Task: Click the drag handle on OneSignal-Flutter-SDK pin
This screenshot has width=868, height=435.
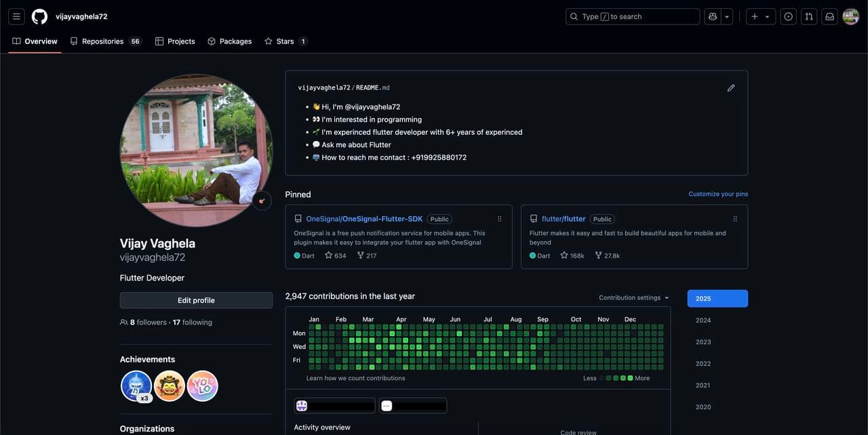Action: (500, 219)
